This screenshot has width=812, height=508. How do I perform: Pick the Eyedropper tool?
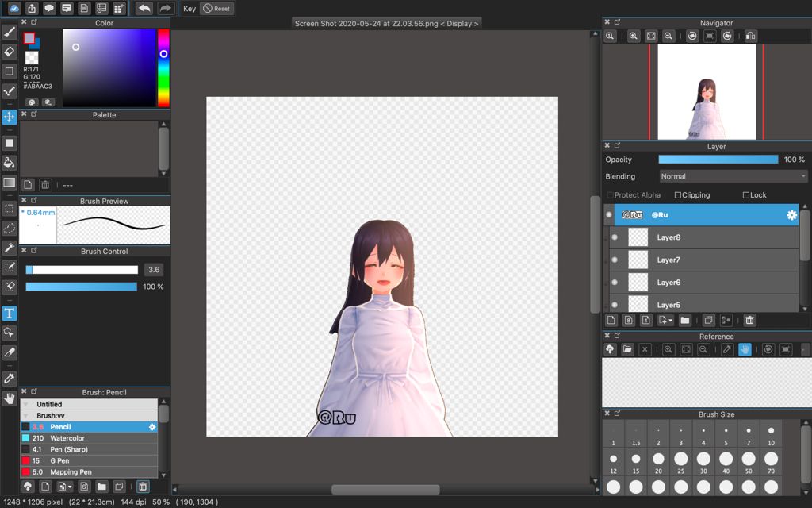(x=10, y=379)
